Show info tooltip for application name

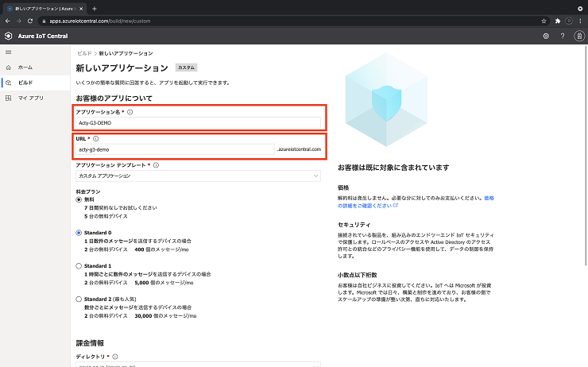click(x=130, y=112)
